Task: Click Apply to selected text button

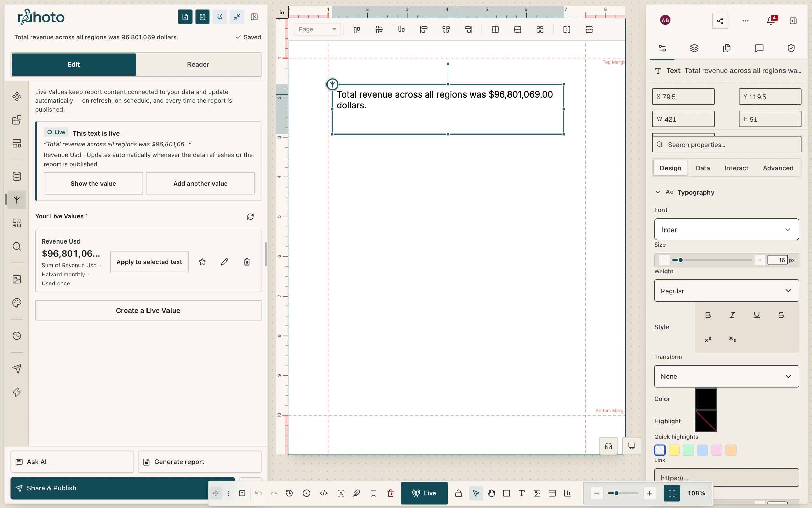Action: [x=149, y=262]
